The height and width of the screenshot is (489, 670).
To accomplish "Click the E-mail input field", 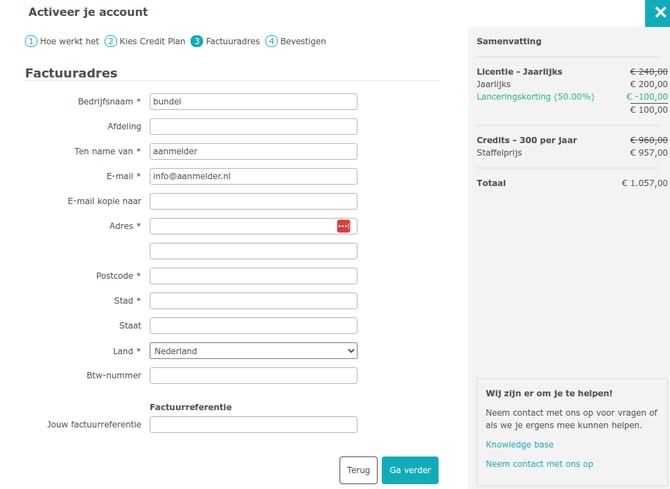I will 253,176.
